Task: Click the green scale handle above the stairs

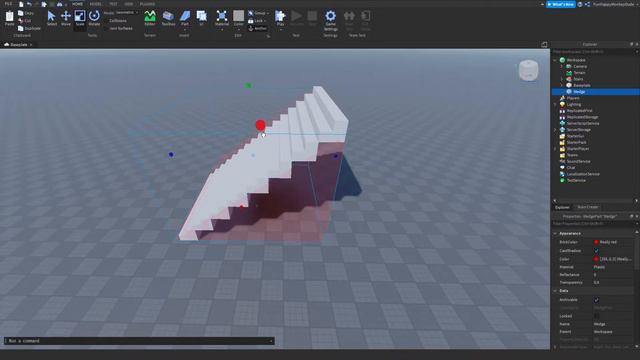Action: click(x=248, y=85)
